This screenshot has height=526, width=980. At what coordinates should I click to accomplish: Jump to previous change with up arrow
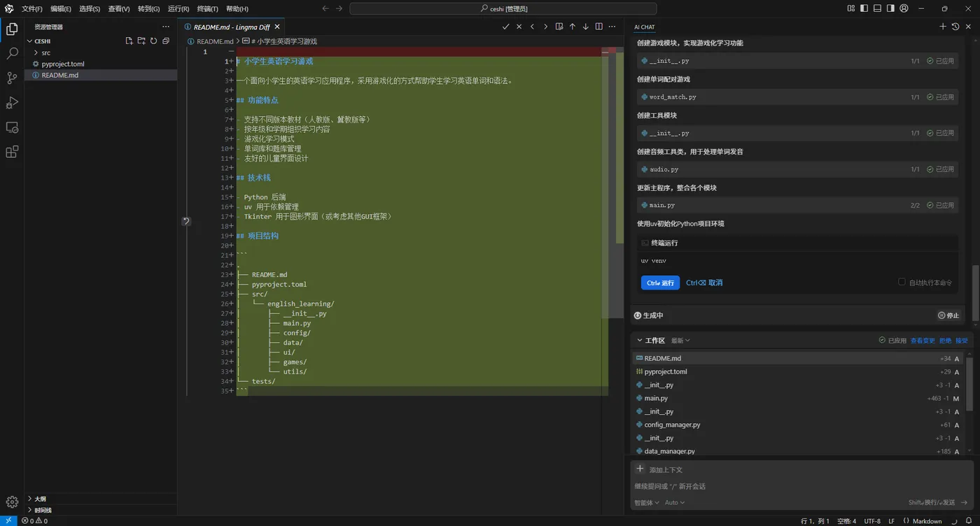pyautogui.click(x=572, y=27)
